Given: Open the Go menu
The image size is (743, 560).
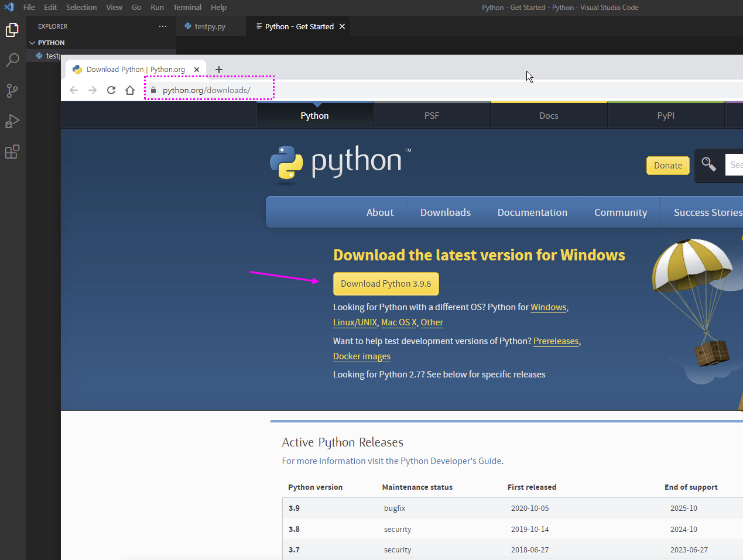Looking at the screenshot, I should (136, 7).
